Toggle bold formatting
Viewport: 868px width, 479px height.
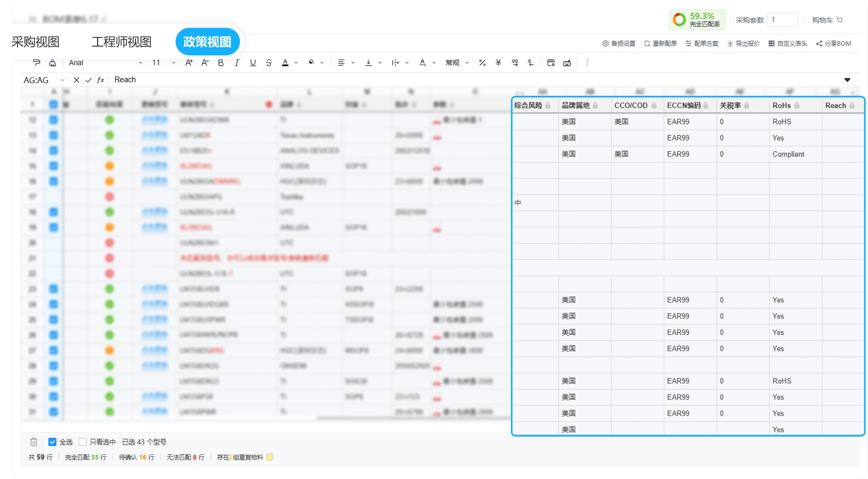(x=221, y=63)
